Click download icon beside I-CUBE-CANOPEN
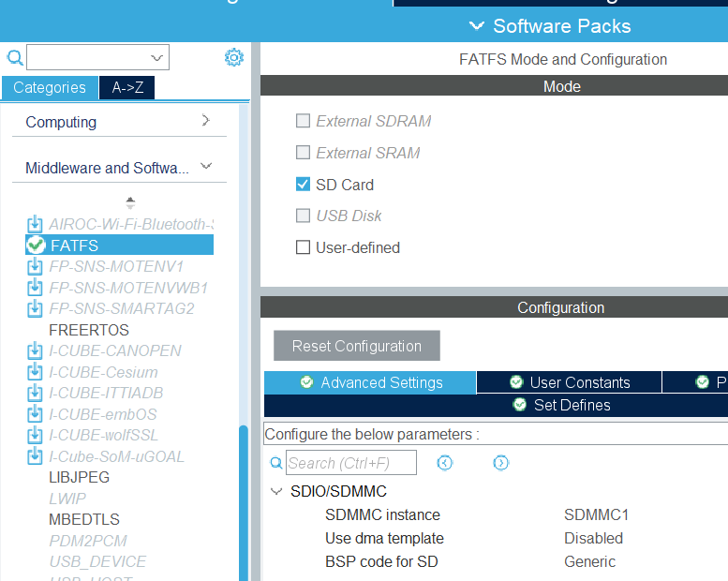This screenshot has width=728, height=581. [35, 350]
